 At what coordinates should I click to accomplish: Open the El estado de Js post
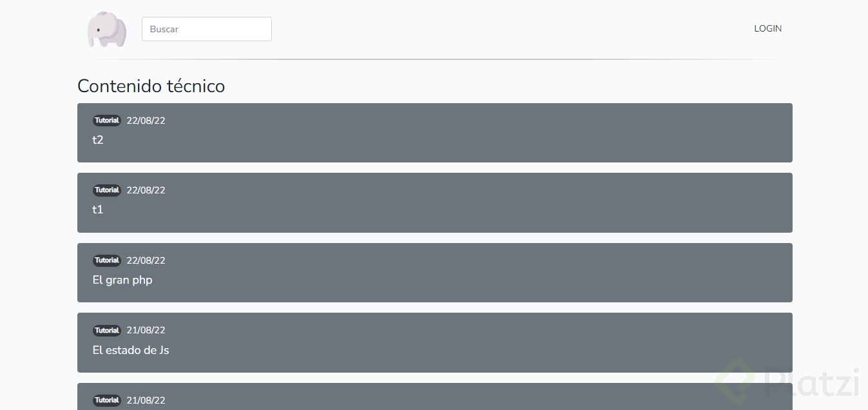coord(131,350)
